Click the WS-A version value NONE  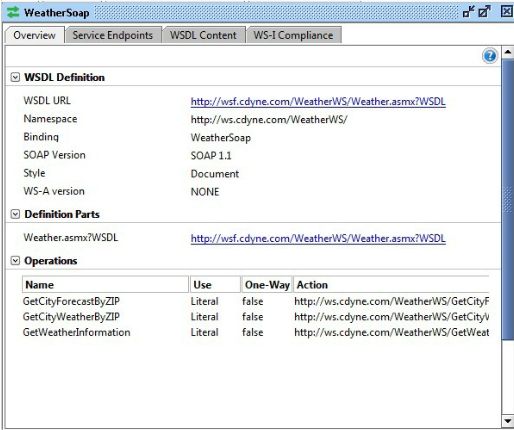(x=205, y=192)
